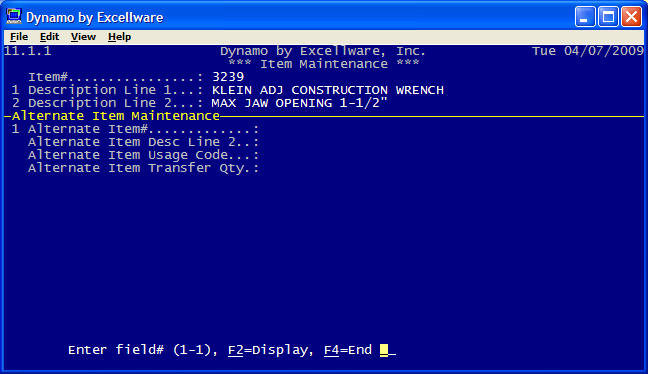The image size is (648, 374).
Task: Click the date Tue 04/07/2009
Action: (x=588, y=51)
